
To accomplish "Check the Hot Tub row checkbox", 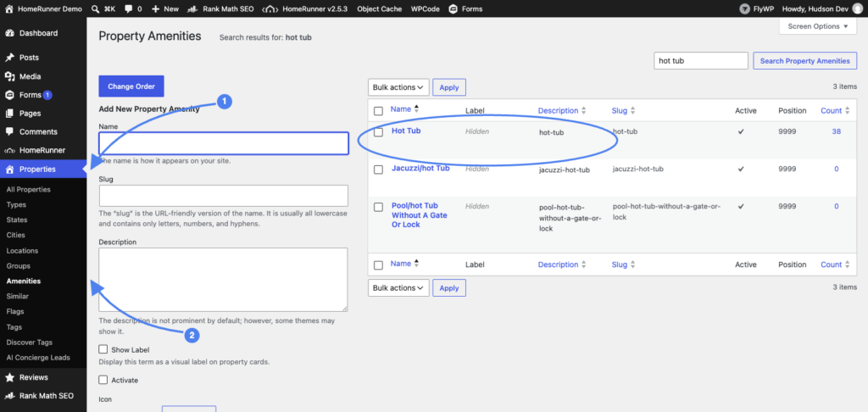I will point(379,132).
